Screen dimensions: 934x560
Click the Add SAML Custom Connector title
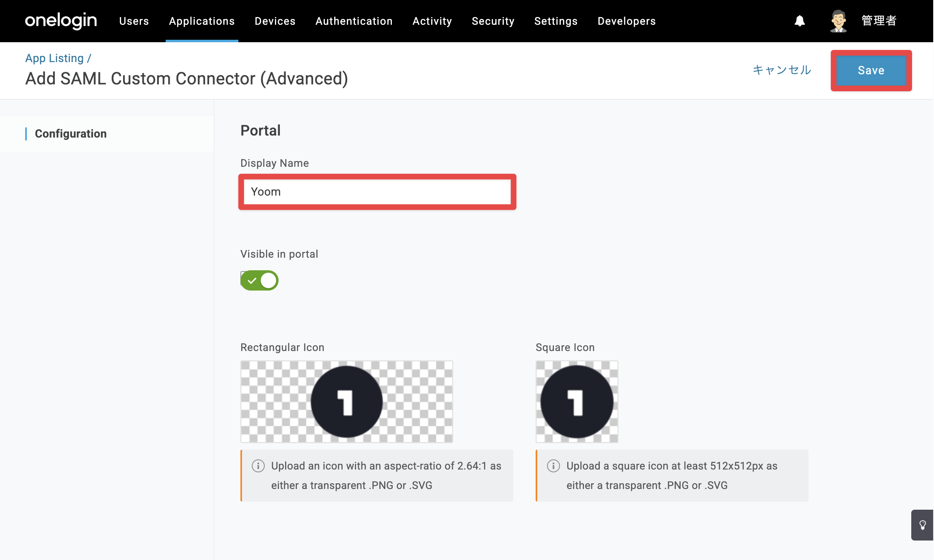pyautogui.click(x=186, y=79)
